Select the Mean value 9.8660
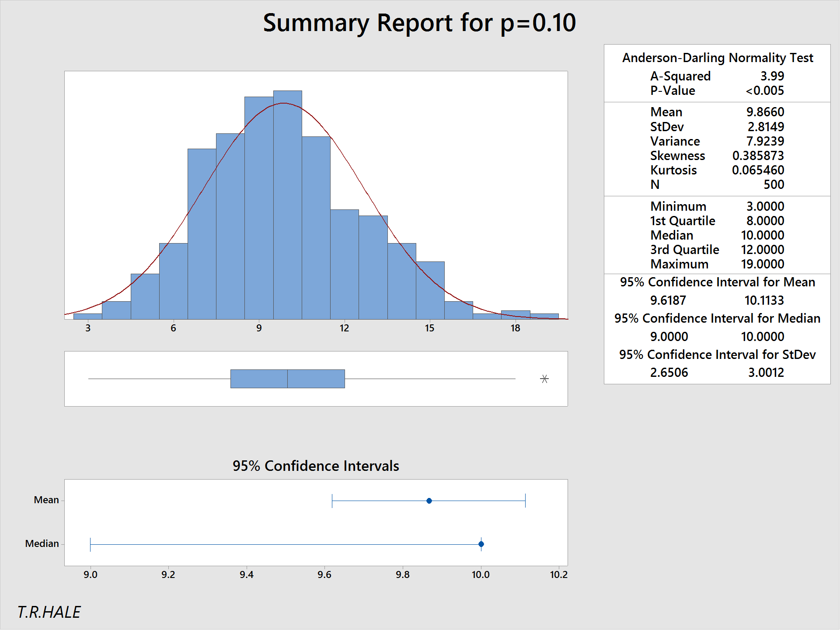 765,112
